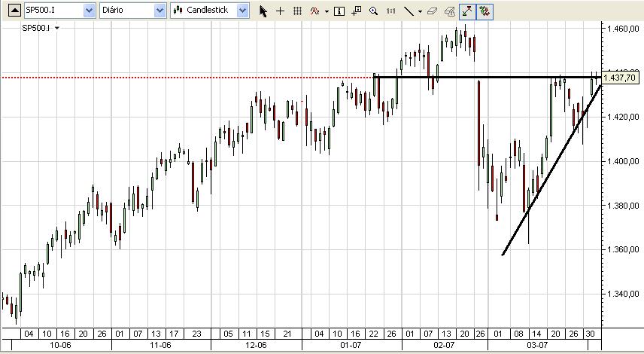This screenshot has height=354, width=644.
Task: Select the diagonal black trend line
Action: pyautogui.click(x=551, y=169)
